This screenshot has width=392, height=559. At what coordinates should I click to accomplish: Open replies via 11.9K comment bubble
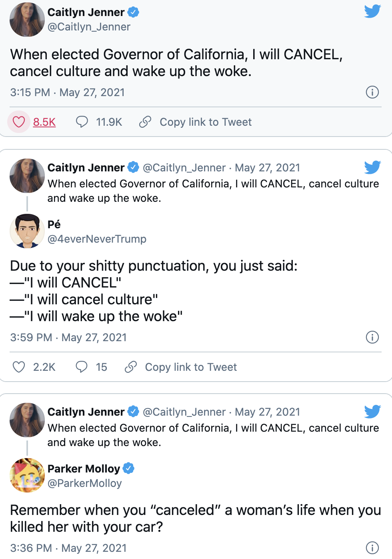tap(82, 122)
